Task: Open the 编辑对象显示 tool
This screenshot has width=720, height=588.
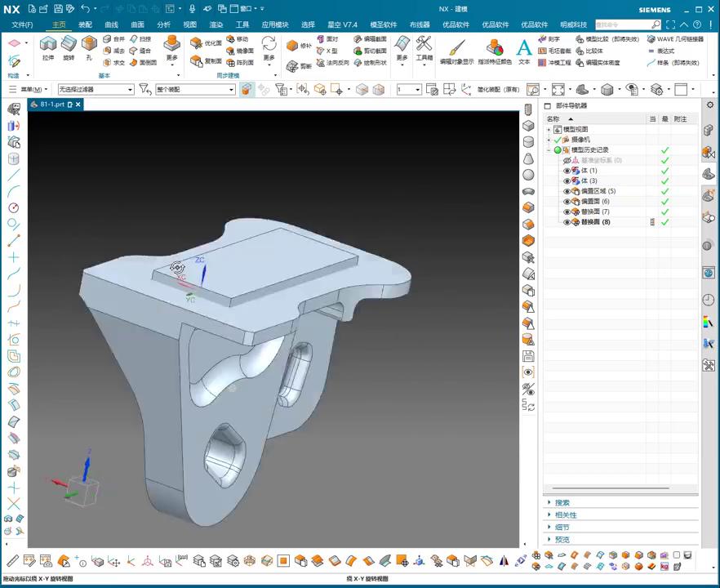Action: (x=456, y=48)
